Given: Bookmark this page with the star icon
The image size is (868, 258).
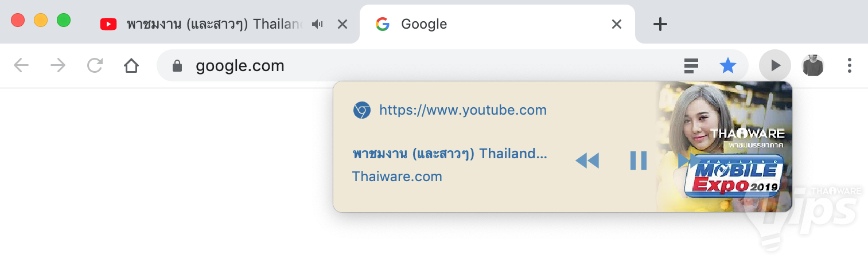Looking at the screenshot, I should 728,66.
